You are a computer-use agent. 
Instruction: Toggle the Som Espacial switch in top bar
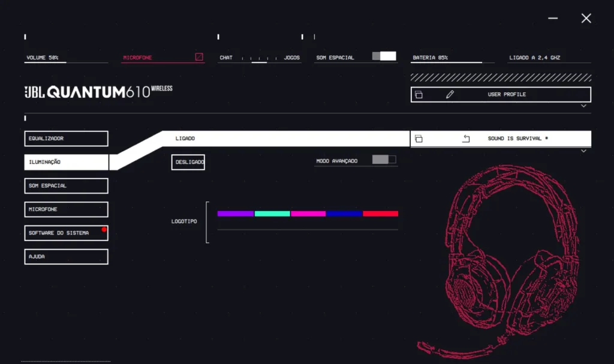coord(384,56)
